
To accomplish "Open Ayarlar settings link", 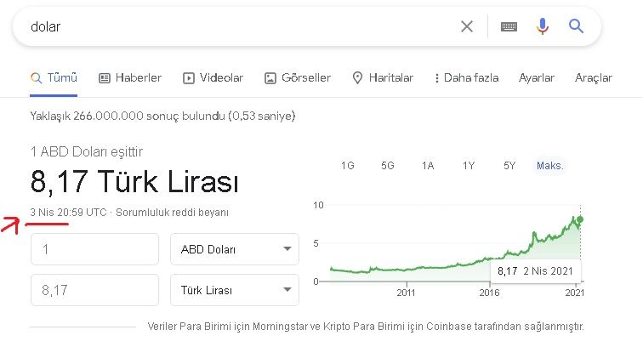I will pos(537,77).
